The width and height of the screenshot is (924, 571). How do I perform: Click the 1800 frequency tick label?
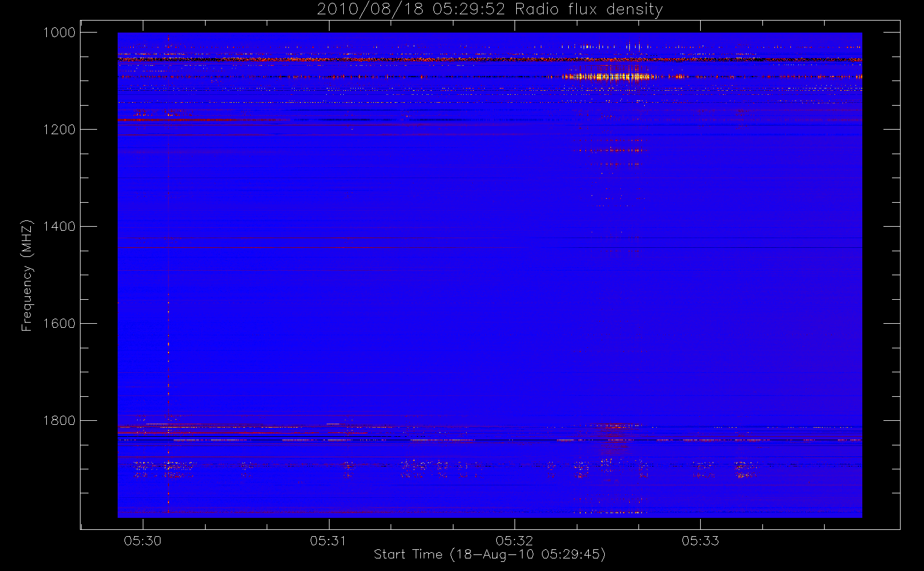[x=59, y=421]
